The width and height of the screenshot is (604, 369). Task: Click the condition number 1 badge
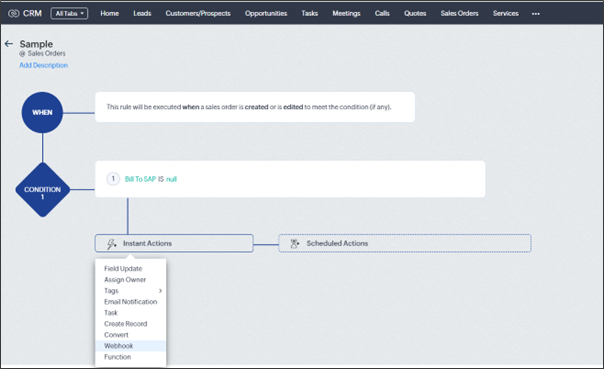(113, 179)
